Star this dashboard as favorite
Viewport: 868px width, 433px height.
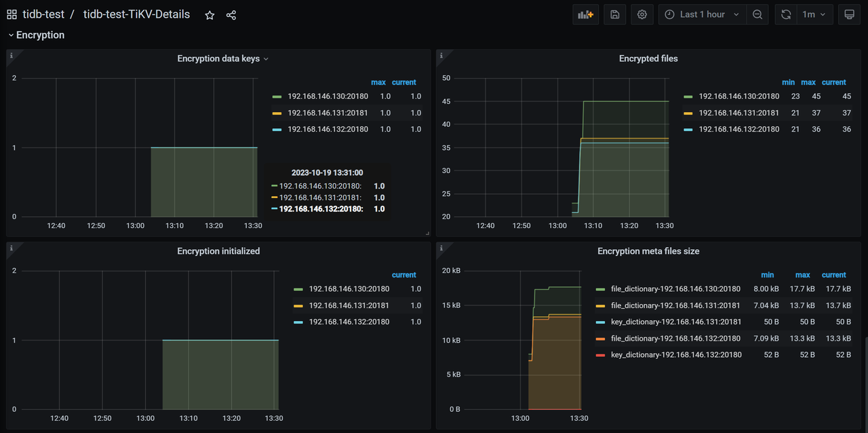tap(210, 15)
